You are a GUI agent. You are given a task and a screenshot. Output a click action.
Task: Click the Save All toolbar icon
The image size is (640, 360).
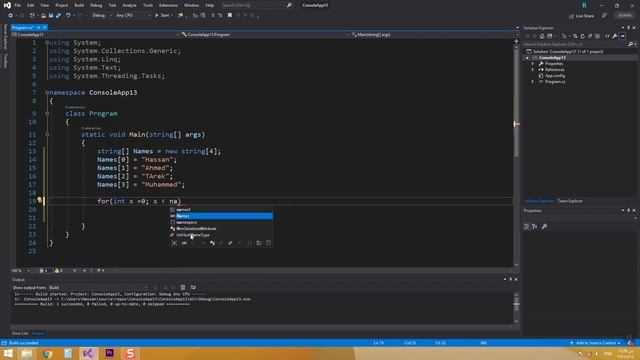click(58, 16)
